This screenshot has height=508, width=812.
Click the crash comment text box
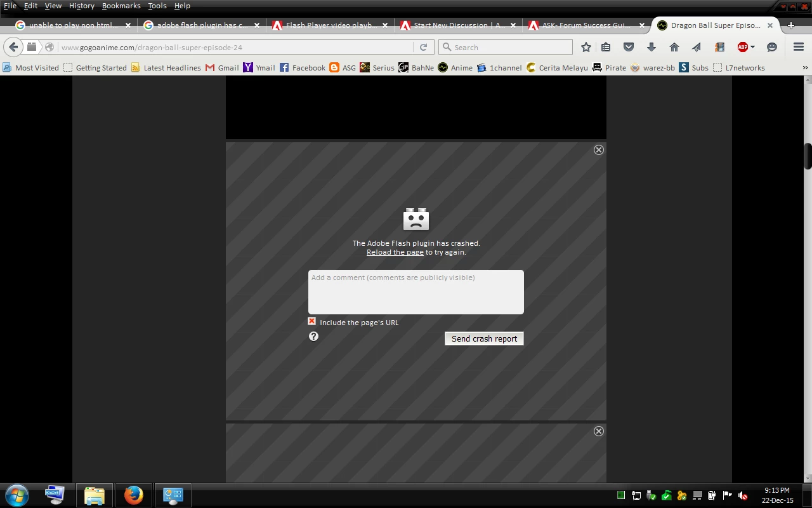(x=416, y=292)
